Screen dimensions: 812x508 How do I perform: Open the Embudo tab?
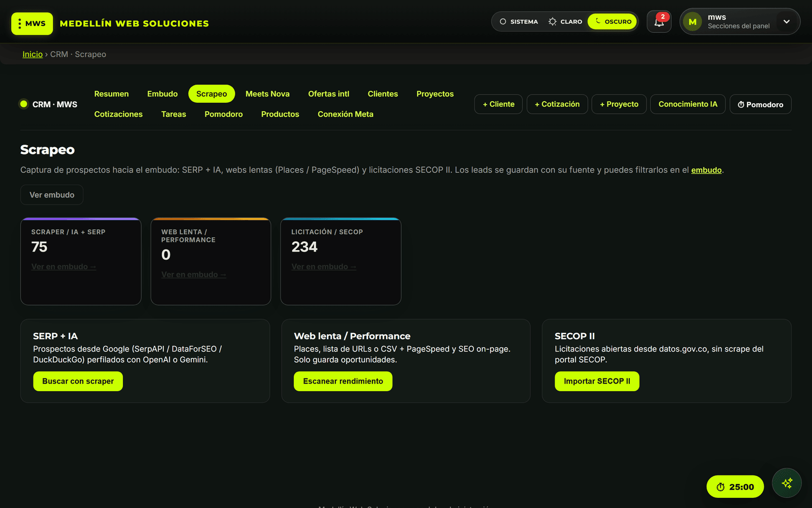[x=162, y=94]
